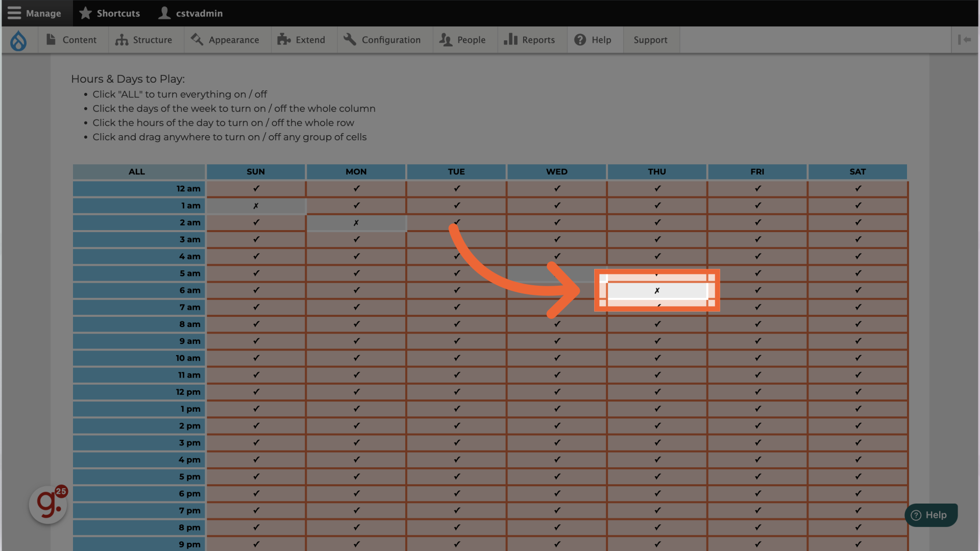This screenshot has height=551, width=980.
Task: Open the cstvadmin user menu
Action: [191, 13]
